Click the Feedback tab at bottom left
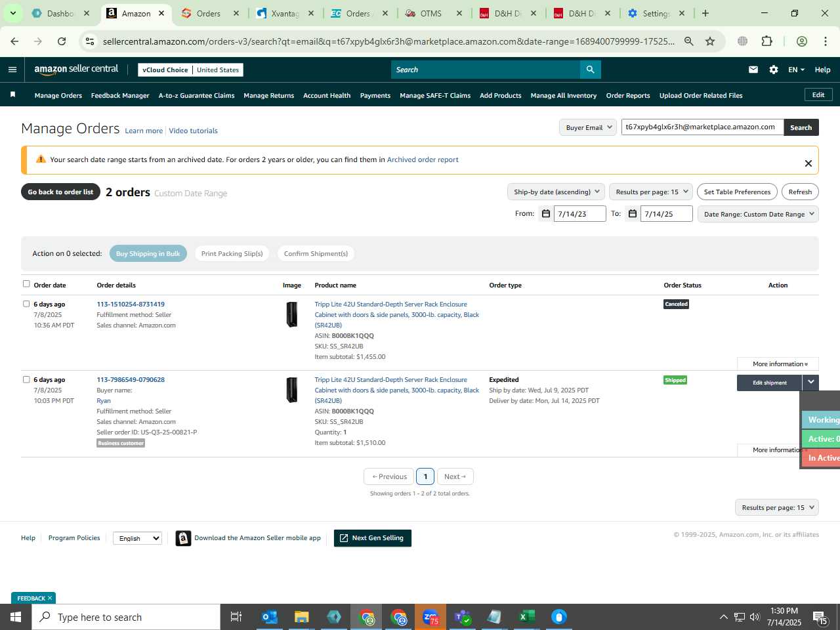The width and height of the screenshot is (840, 630). point(33,598)
